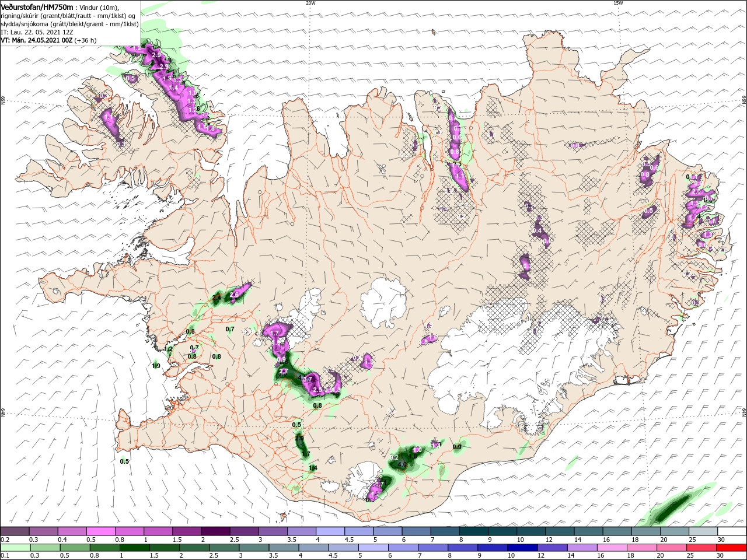Click the Veðurstofan/HM750m title text

coord(37,6)
